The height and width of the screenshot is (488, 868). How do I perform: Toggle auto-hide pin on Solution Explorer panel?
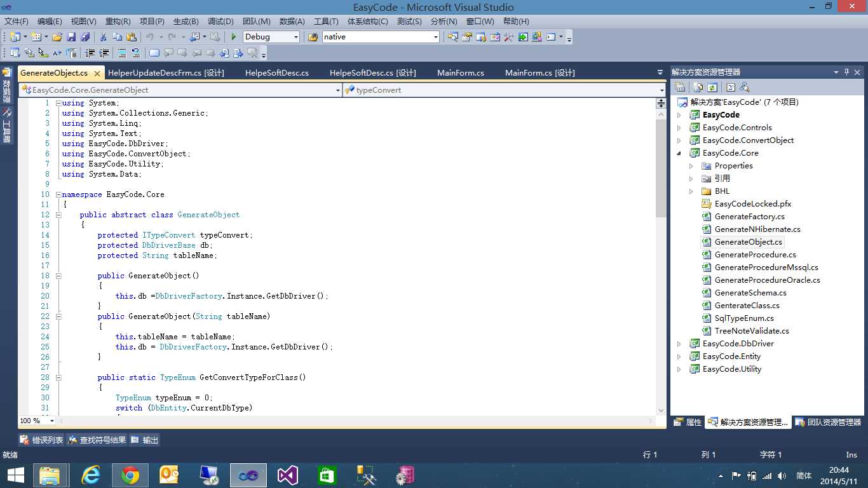pyautogui.click(x=846, y=72)
